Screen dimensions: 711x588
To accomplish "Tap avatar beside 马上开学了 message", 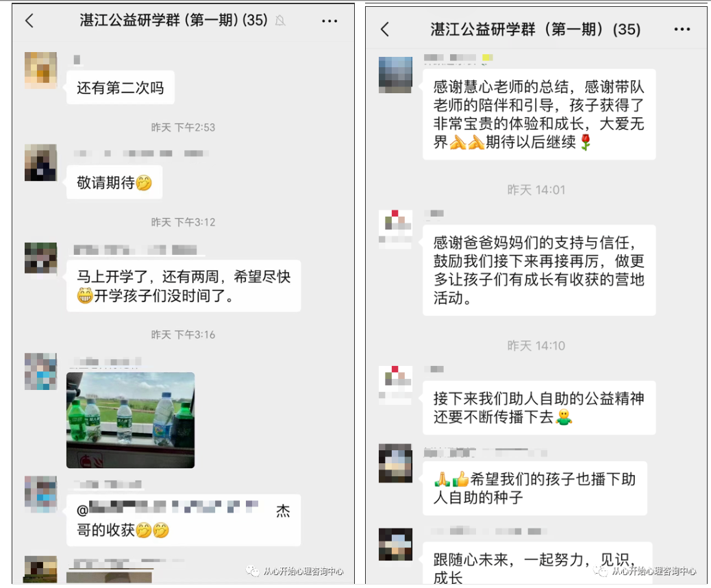I will click(41, 258).
